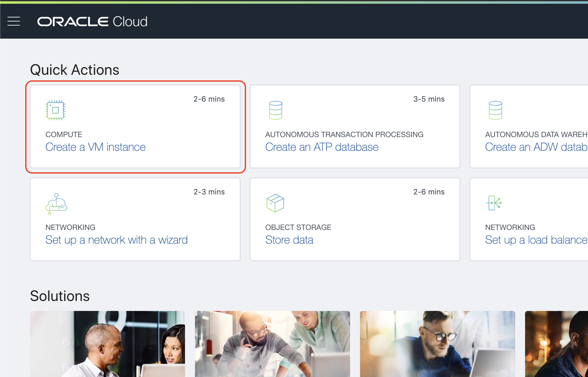Click the load balancer icon
Viewport: 588px width, 377px height.
[494, 203]
